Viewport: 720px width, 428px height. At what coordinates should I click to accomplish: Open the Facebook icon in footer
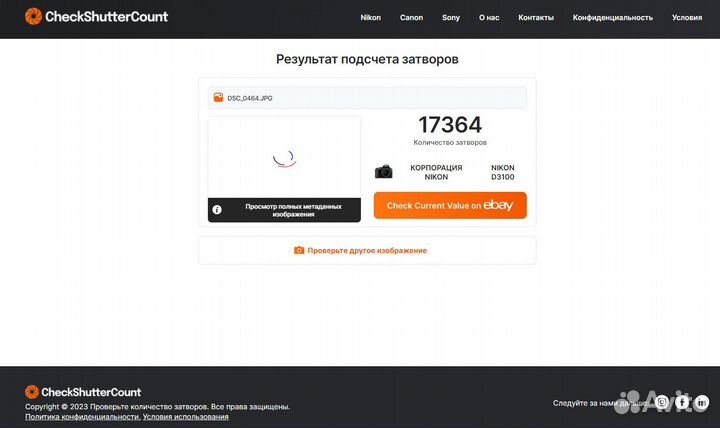click(x=681, y=402)
